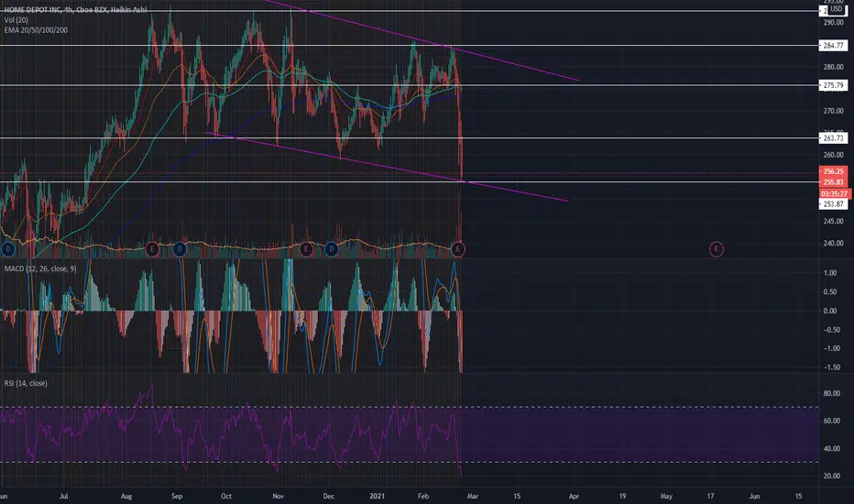Click the red 255.83 price label

pos(833,182)
